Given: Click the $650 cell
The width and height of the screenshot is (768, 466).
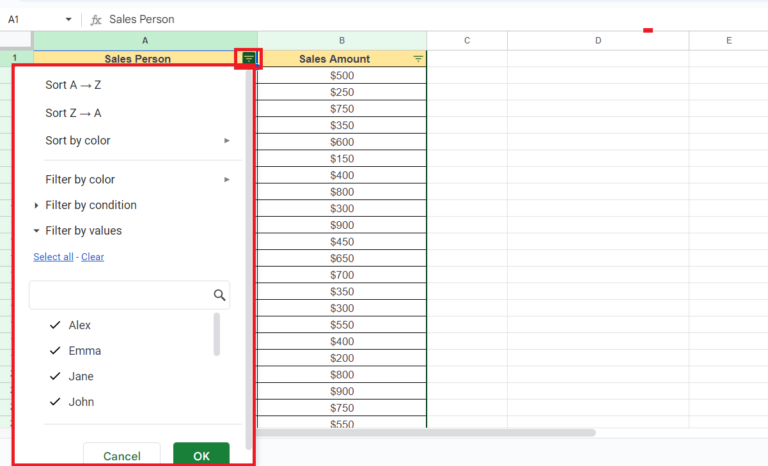Looking at the screenshot, I should coord(342,258).
